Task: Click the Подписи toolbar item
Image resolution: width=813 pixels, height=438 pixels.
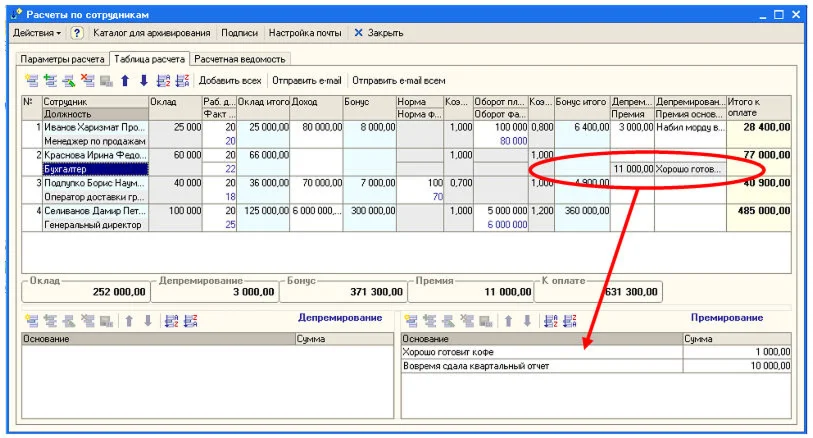Action: [x=238, y=33]
